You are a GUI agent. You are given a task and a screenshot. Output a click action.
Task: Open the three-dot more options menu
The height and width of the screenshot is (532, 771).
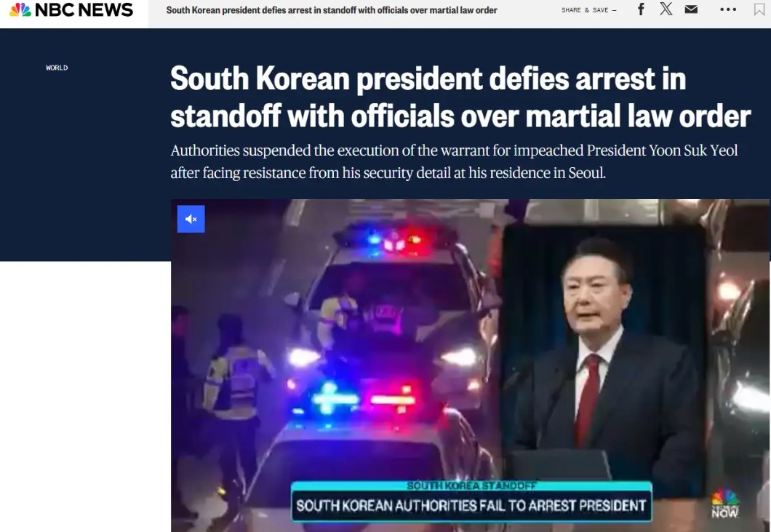coord(728,9)
